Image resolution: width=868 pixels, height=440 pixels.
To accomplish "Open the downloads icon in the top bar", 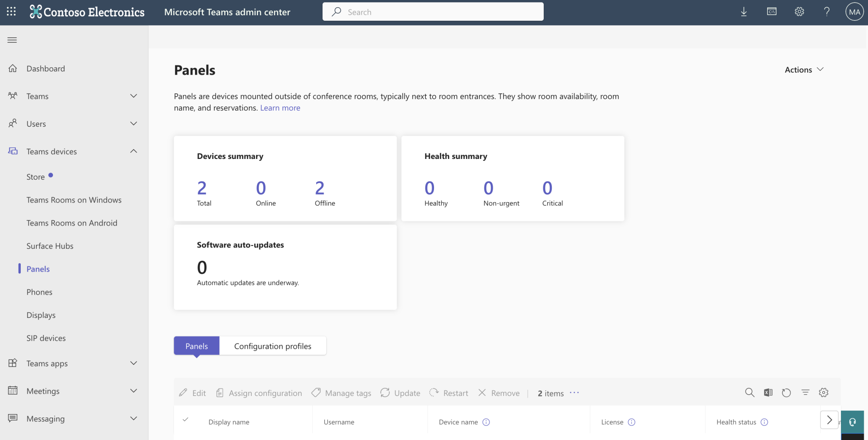I will [x=743, y=11].
